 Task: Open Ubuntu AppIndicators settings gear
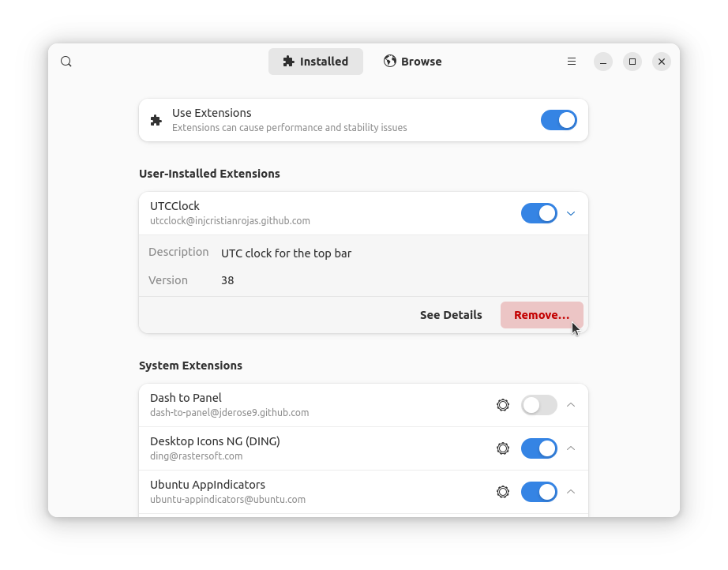[503, 492]
